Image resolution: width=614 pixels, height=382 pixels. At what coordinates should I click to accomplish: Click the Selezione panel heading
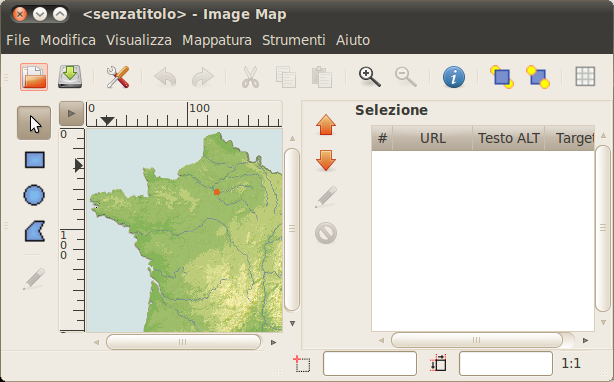[x=391, y=110]
